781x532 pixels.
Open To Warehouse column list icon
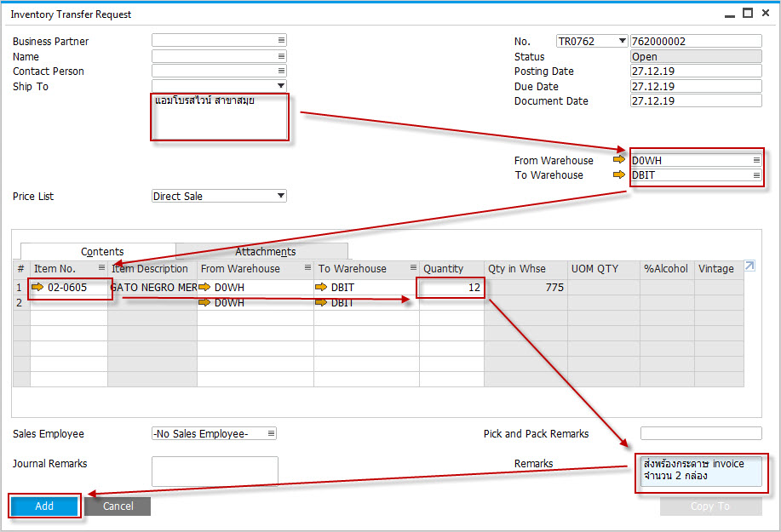point(413,268)
